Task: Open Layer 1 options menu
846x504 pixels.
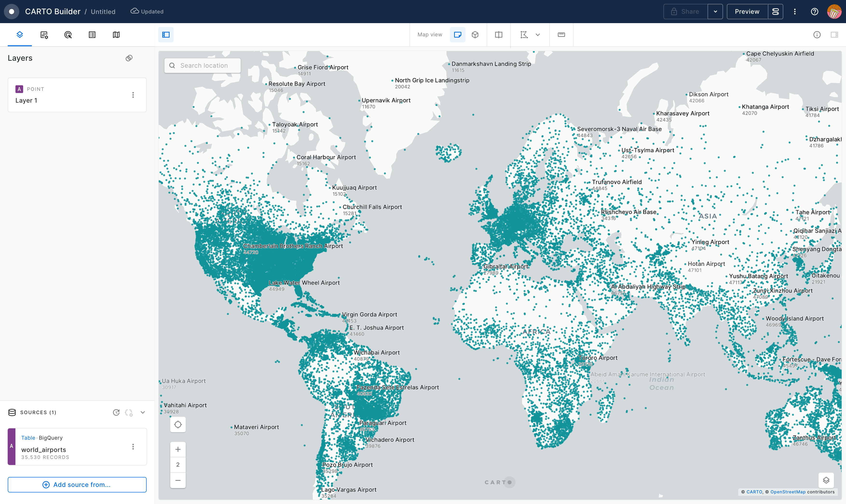Action: 133,95
